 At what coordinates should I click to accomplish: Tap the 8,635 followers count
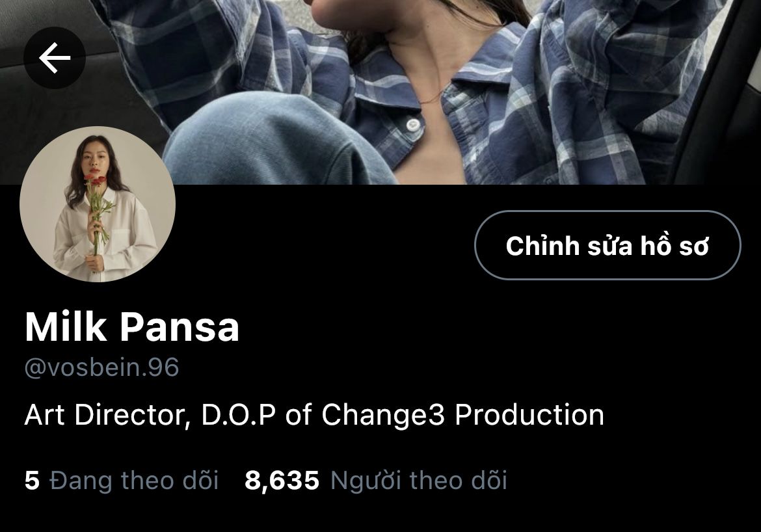282,480
